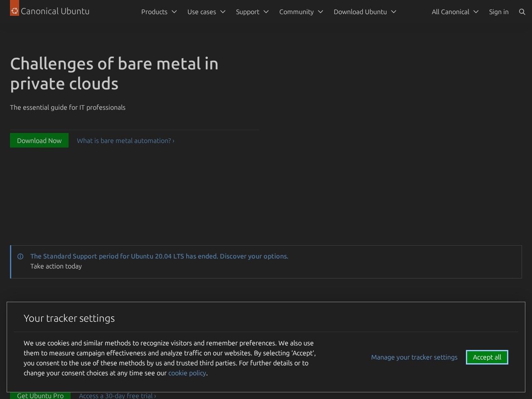The height and width of the screenshot is (399, 532).
Task: Open the search magnifier icon
Action: click(522, 12)
